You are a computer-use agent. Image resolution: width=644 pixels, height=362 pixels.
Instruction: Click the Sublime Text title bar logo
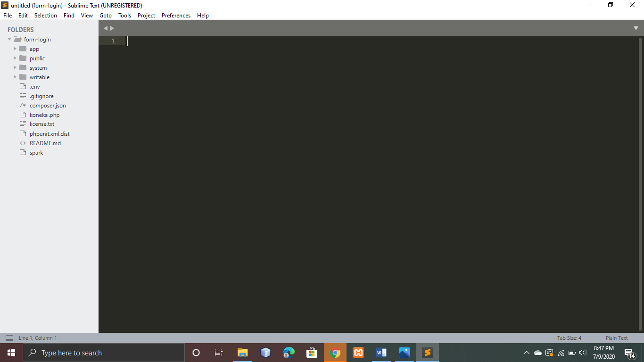pyautogui.click(x=5, y=5)
